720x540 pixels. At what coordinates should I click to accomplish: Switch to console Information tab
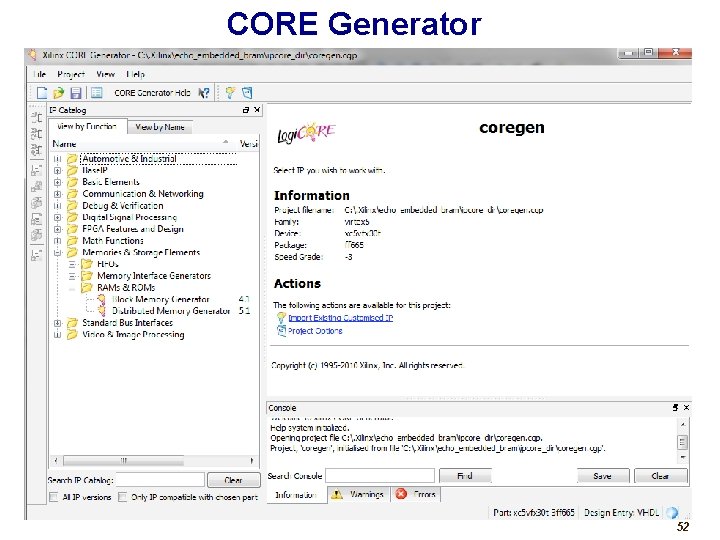296,495
